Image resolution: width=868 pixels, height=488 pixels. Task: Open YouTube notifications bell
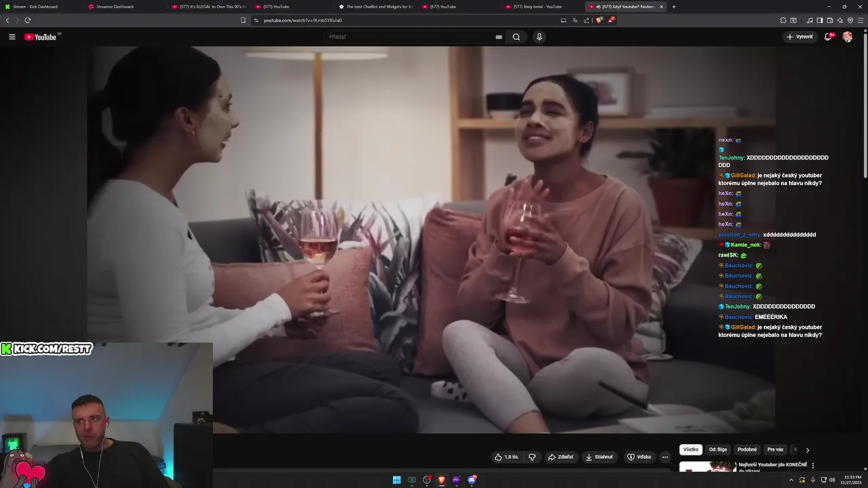[x=828, y=37]
